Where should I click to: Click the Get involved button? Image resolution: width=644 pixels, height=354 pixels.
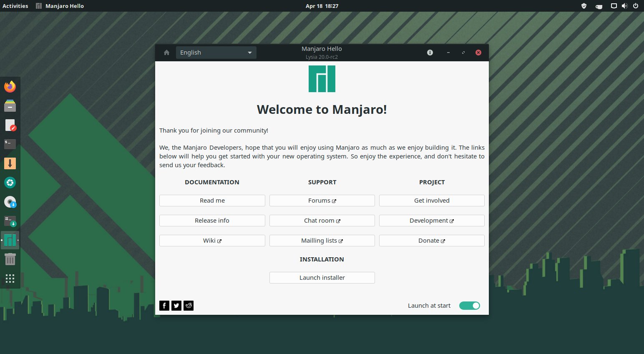[x=432, y=201]
